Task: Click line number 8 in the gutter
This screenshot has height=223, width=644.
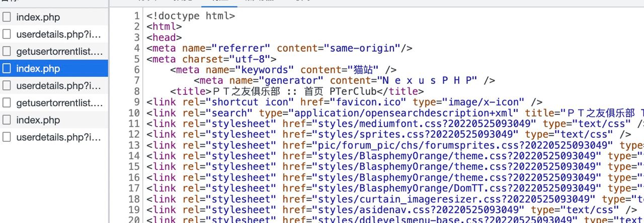Action: (137, 91)
